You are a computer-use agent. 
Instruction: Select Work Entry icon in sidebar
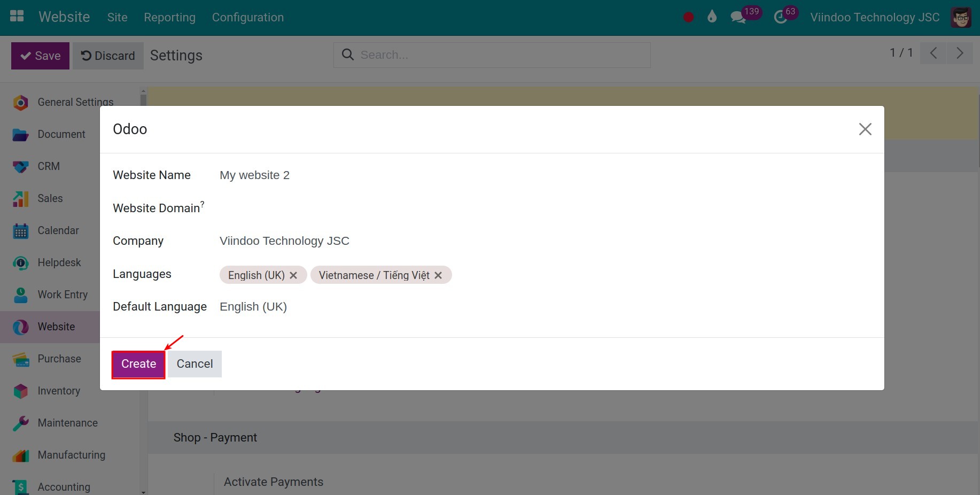20,295
